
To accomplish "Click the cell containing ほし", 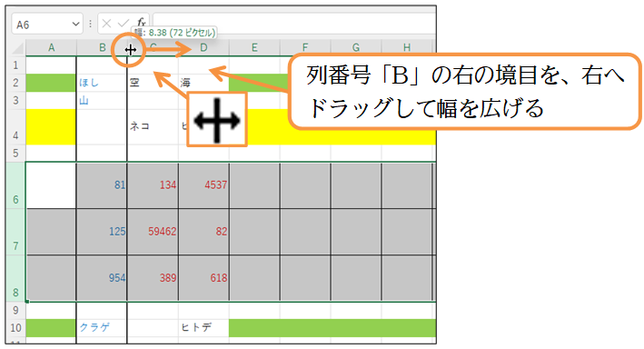I will pos(102,83).
